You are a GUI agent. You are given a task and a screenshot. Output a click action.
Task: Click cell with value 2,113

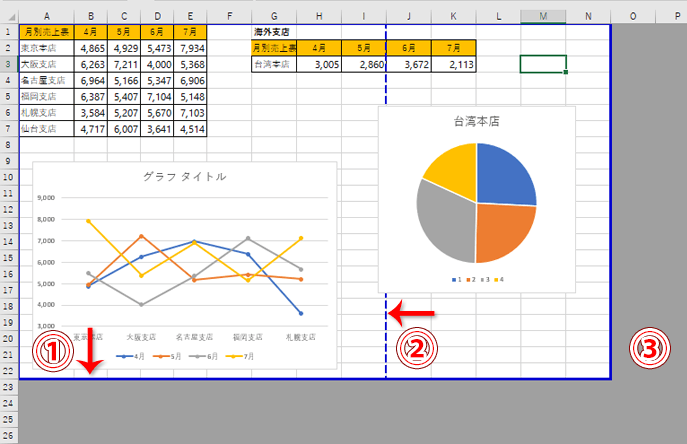point(453,64)
